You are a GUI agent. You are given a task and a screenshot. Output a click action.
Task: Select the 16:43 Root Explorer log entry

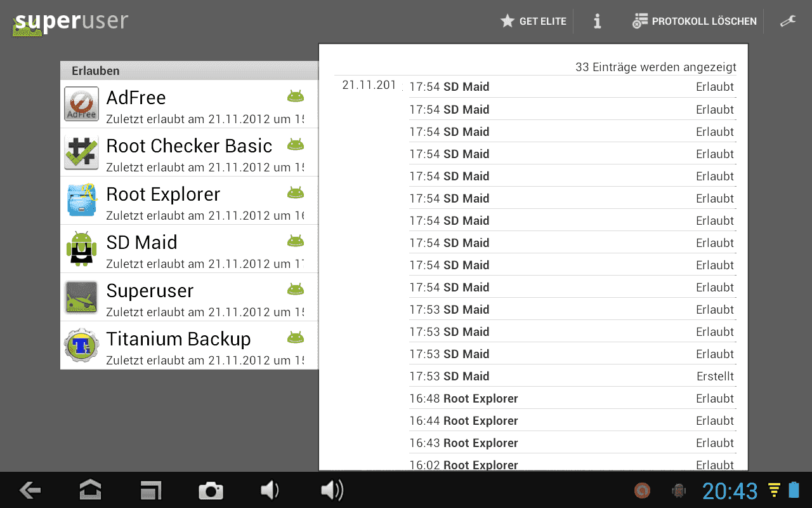click(572, 443)
